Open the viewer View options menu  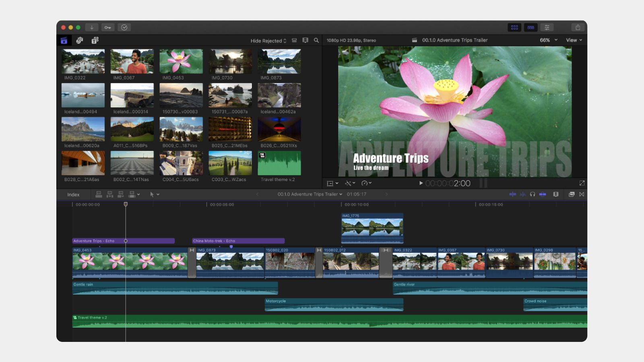tap(574, 40)
